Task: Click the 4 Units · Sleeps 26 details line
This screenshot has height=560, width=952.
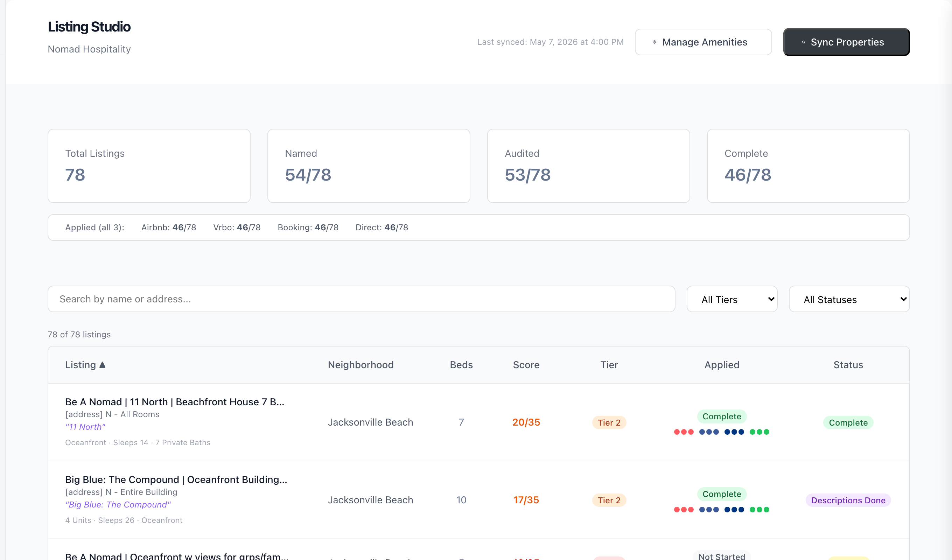Action: (124, 520)
